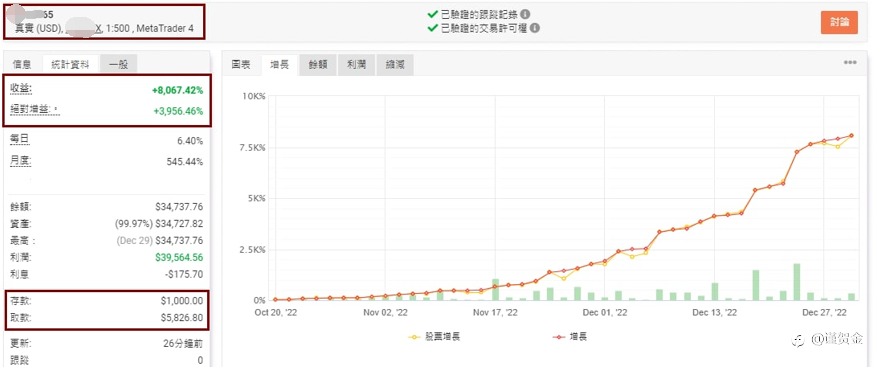
Task: Click info icon beside 已驗證的跟蹤記錄
Action: tap(525, 14)
